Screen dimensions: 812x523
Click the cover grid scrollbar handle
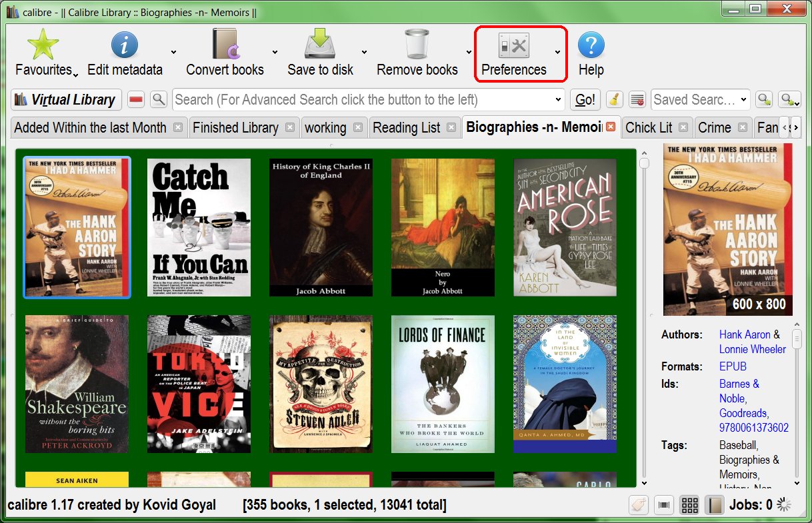pyautogui.click(x=644, y=163)
